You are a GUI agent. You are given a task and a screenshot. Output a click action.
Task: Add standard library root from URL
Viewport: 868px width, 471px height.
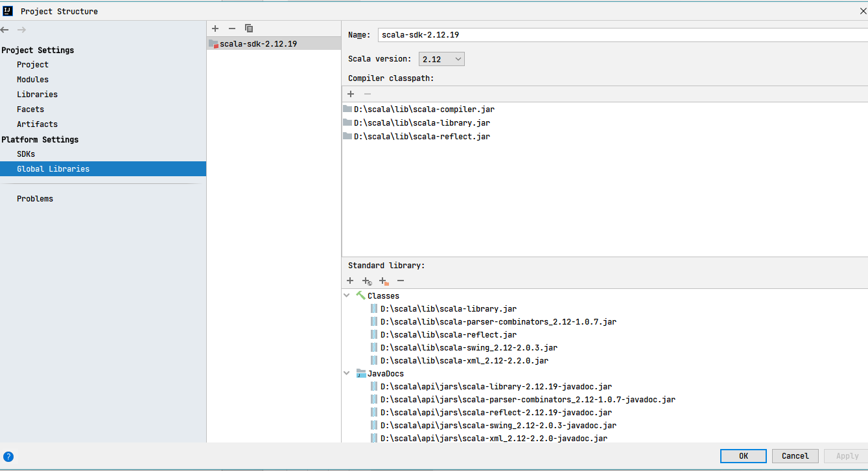[367, 281]
